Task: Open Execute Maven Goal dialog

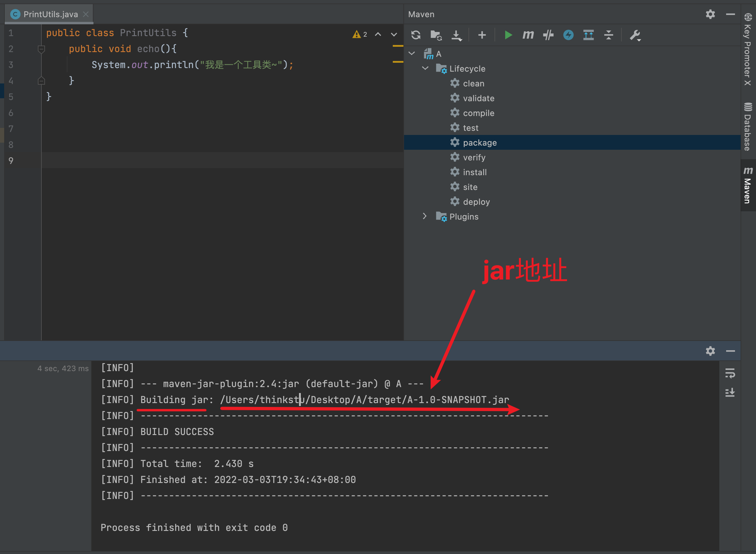Action: click(x=528, y=35)
